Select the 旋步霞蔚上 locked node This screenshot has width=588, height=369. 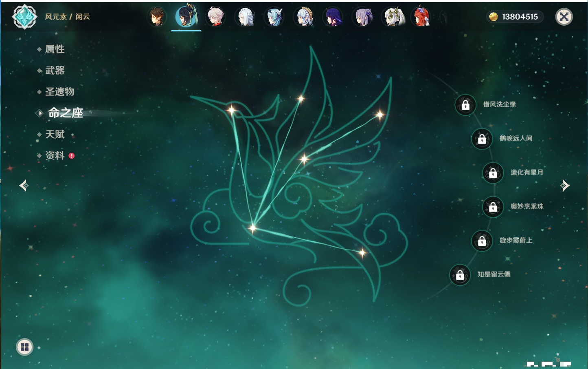click(482, 241)
